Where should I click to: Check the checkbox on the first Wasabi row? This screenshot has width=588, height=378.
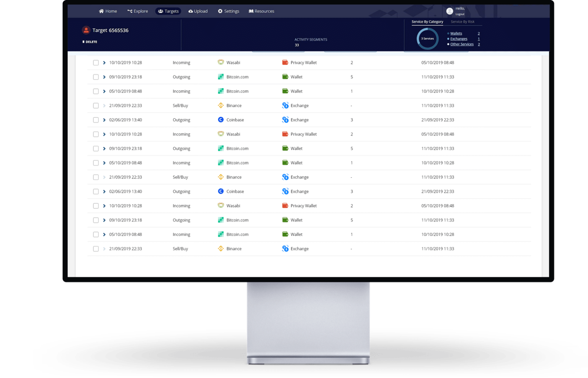click(96, 62)
